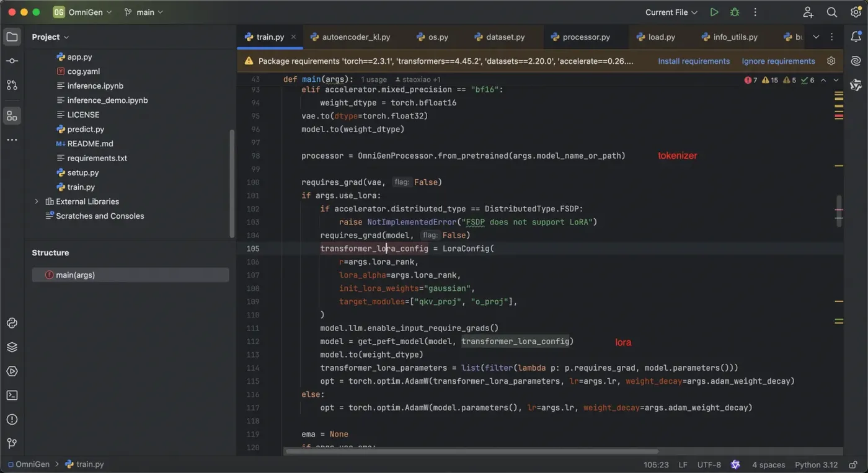
Task: Show more tool windows ellipsis icon
Action: [x=12, y=140]
